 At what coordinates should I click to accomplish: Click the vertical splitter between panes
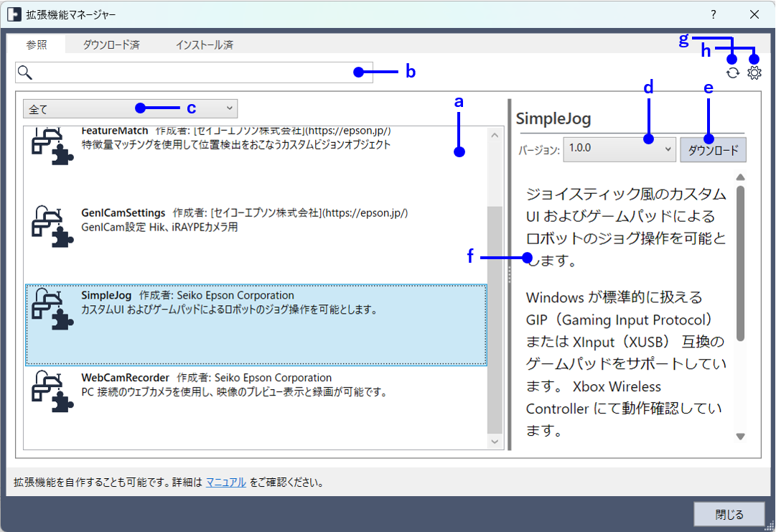pyautogui.click(x=510, y=274)
